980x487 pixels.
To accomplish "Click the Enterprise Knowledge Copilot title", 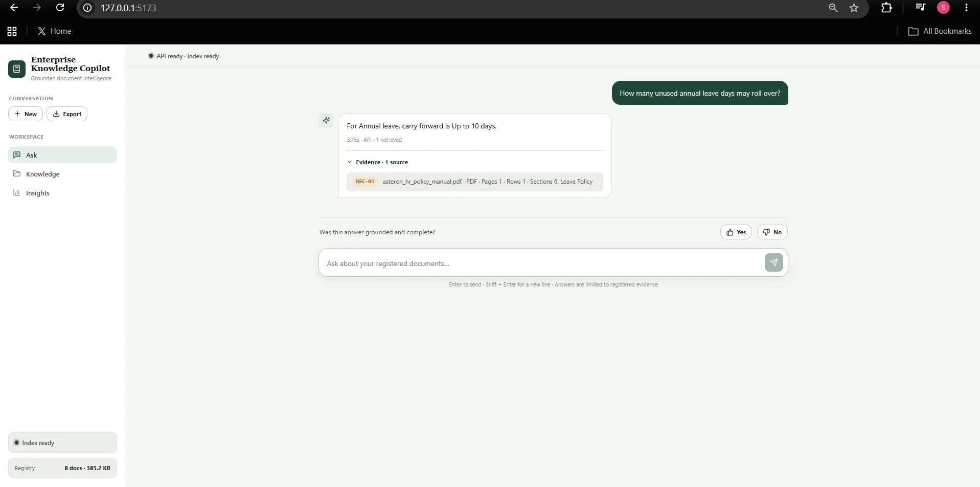I will 71,64.
